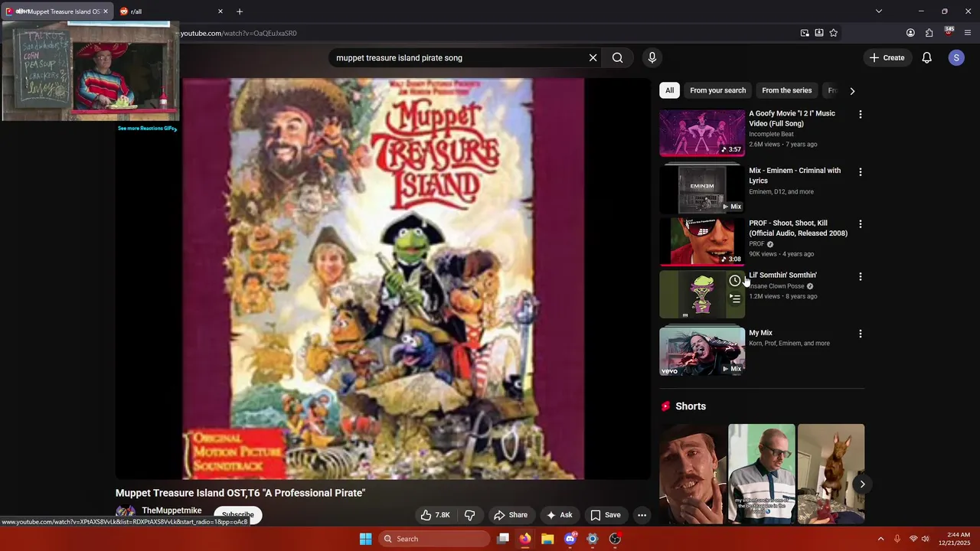
Task: Open a new tab with the plus button
Action: (240, 11)
